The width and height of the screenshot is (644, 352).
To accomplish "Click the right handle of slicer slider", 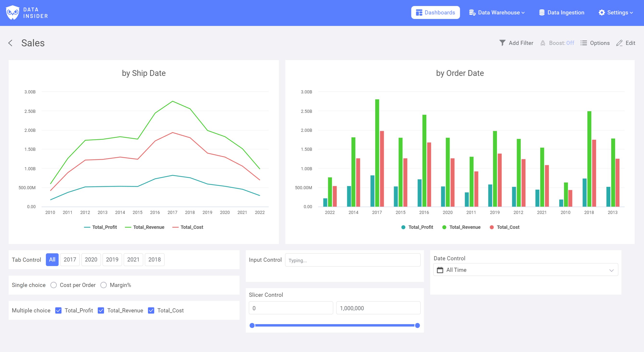I will (x=417, y=325).
